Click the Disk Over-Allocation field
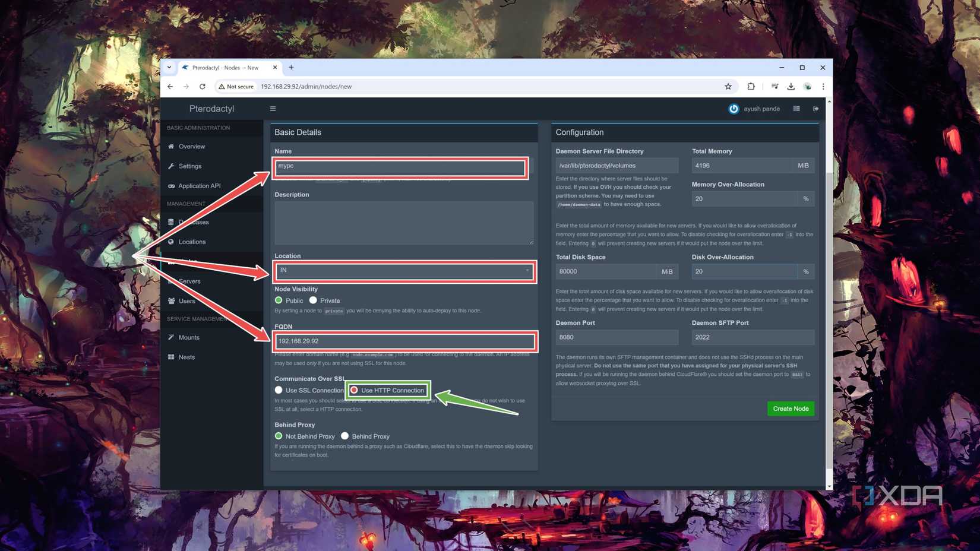This screenshot has width=980, height=551. pos(745,271)
